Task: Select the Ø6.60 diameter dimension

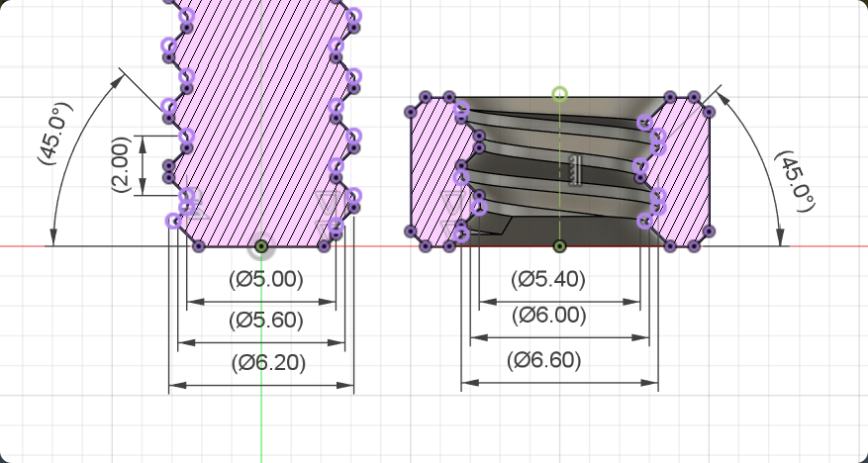Action: [x=544, y=361]
